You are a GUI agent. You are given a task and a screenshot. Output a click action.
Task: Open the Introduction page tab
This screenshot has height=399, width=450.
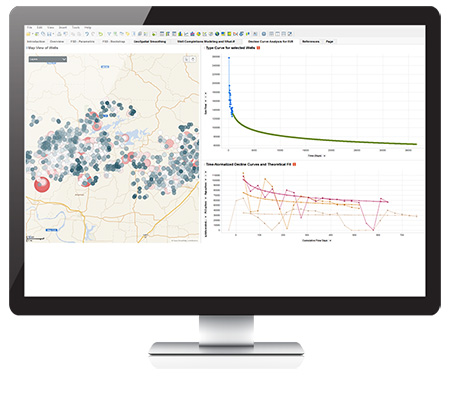(36, 42)
